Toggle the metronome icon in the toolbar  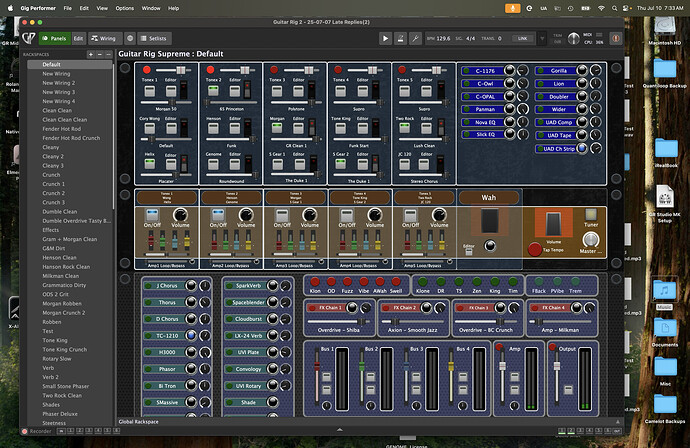[x=399, y=38]
